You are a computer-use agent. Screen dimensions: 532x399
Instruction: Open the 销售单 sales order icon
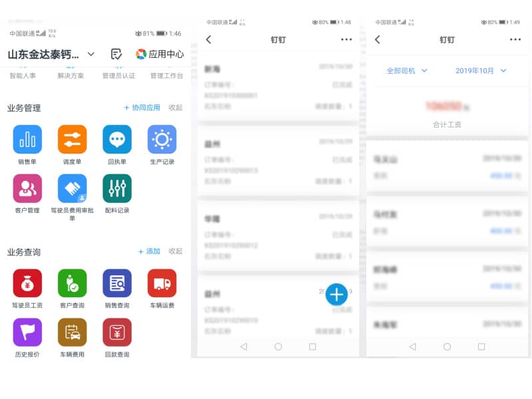[x=27, y=140]
